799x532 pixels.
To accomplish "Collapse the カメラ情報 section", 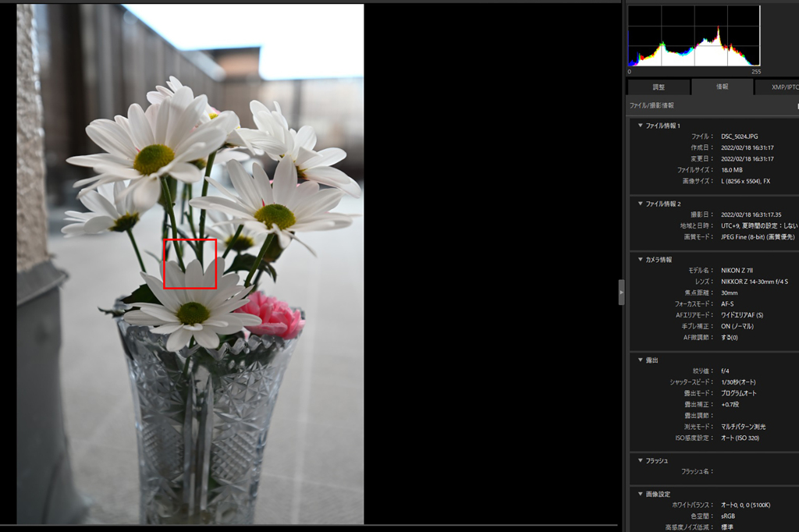I will pyautogui.click(x=641, y=259).
